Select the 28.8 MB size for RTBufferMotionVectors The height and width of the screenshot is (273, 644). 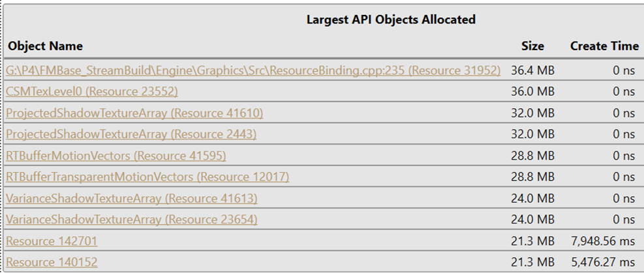click(x=532, y=155)
